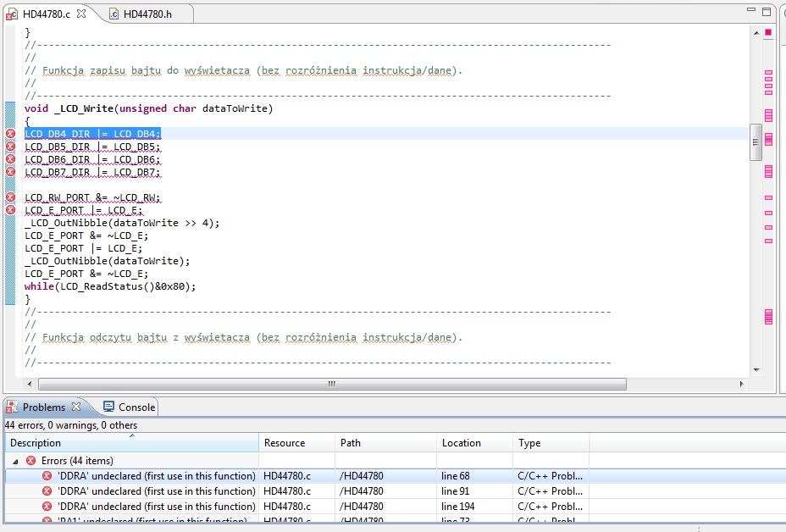Click the editor vertical scrollbar thumb
This screenshot has width=786, height=532.
[x=756, y=142]
